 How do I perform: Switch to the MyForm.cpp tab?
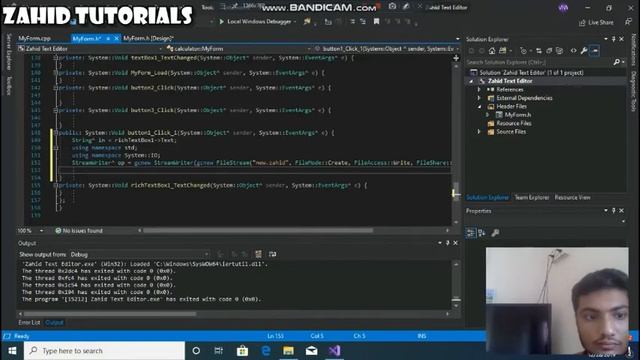(34, 38)
